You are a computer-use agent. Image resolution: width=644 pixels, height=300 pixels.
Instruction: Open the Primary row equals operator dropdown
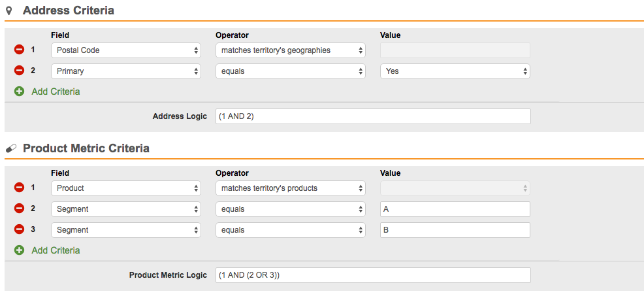[290, 71]
